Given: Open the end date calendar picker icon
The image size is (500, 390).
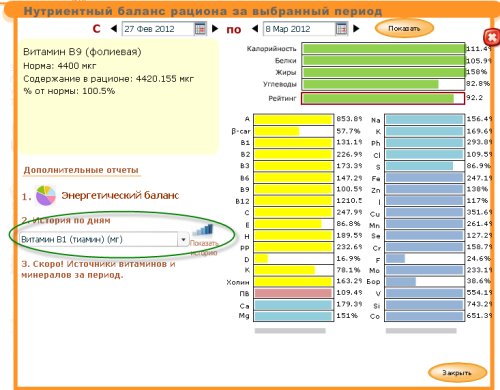Looking at the screenshot, I should 341,29.
